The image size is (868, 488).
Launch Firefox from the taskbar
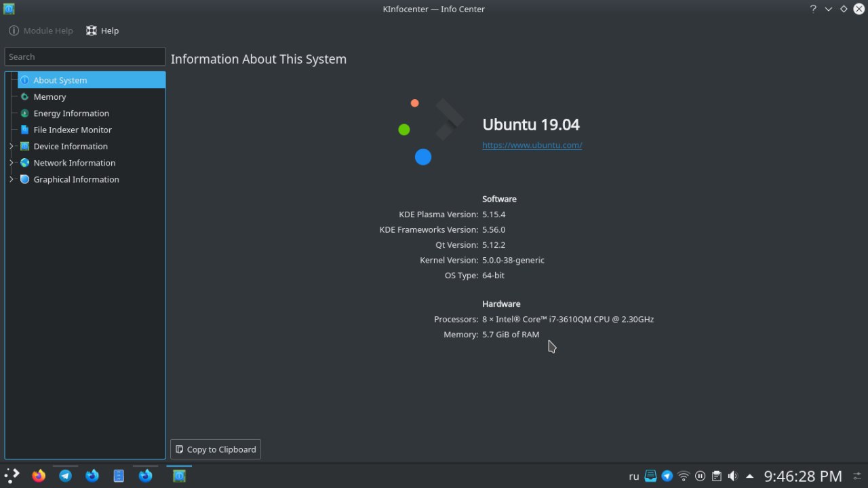pos(39,476)
